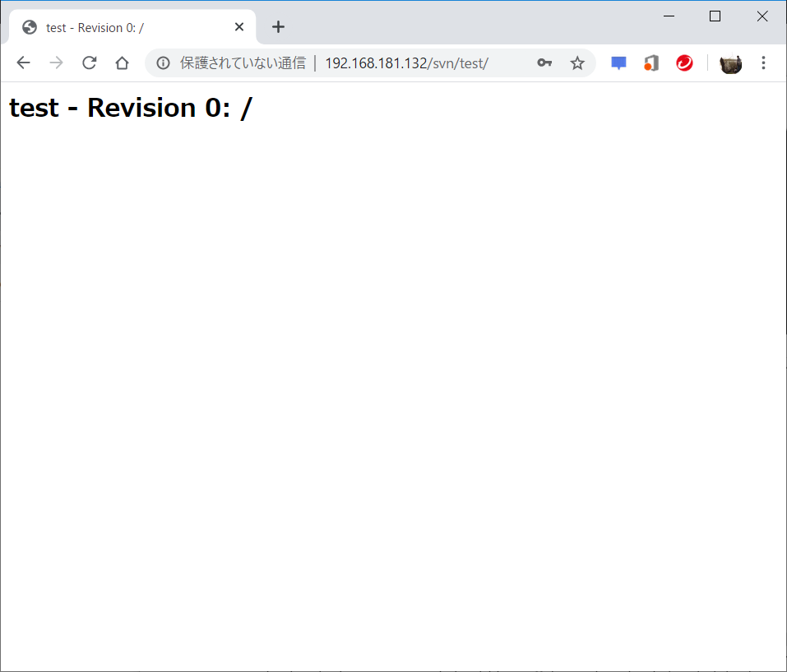Go forward using the forward arrow
Viewport: 787px width, 672px height.
[56, 63]
